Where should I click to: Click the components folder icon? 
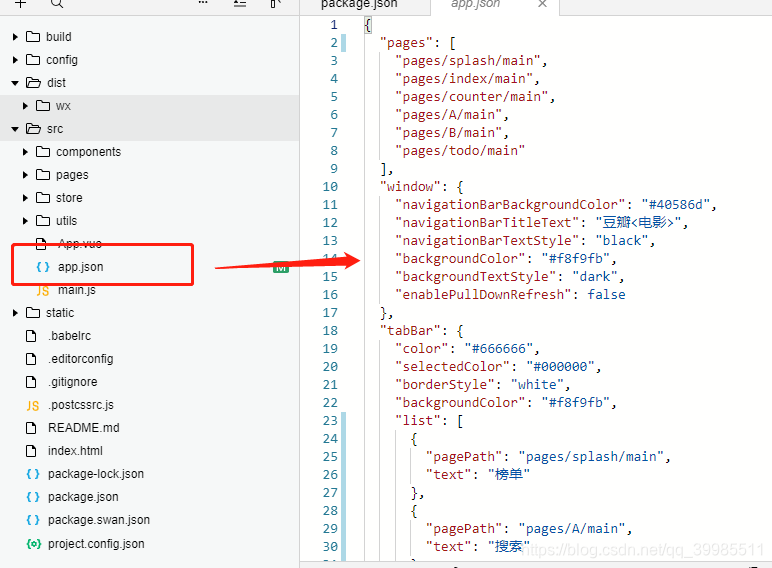(43, 152)
